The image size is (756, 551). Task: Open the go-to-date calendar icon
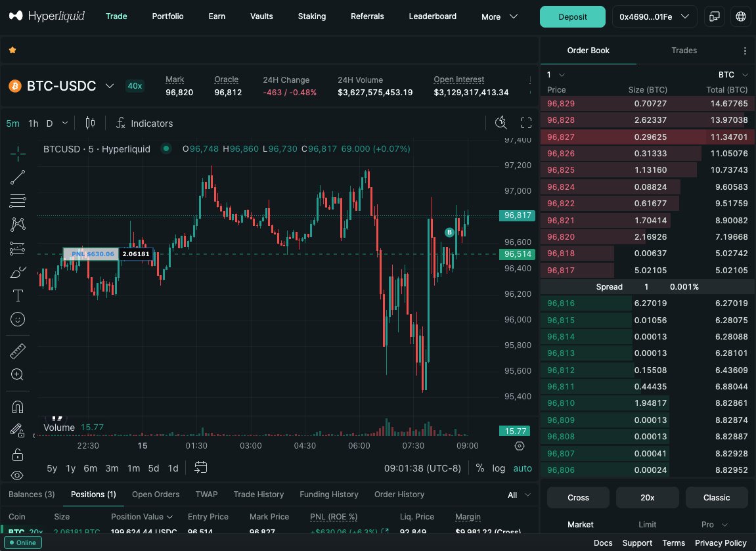tap(200, 468)
